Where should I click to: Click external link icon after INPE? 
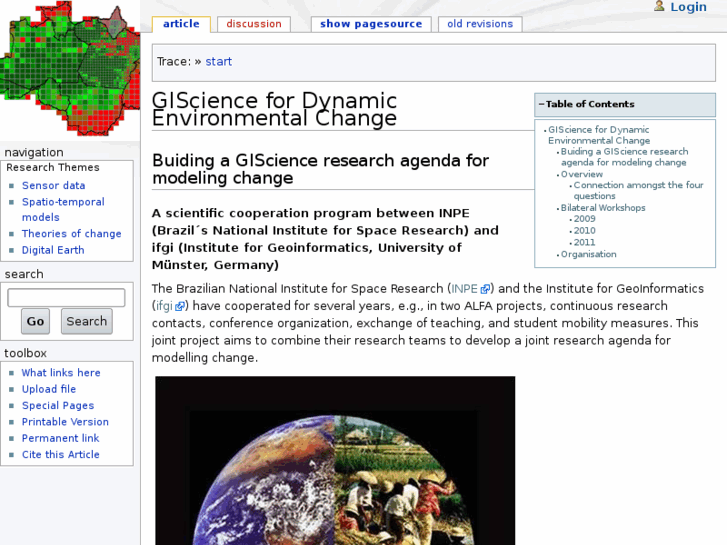click(x=485, y=289)
